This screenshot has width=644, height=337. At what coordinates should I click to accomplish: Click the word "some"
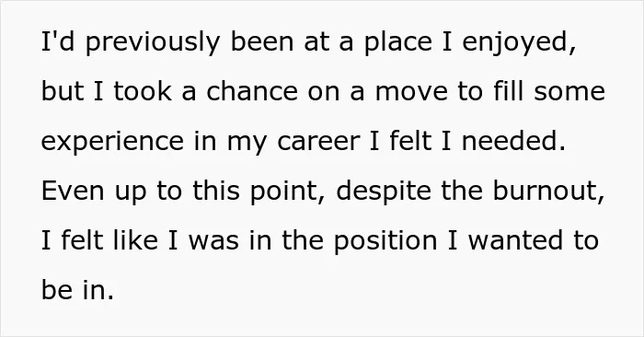[x=569, y=93]
